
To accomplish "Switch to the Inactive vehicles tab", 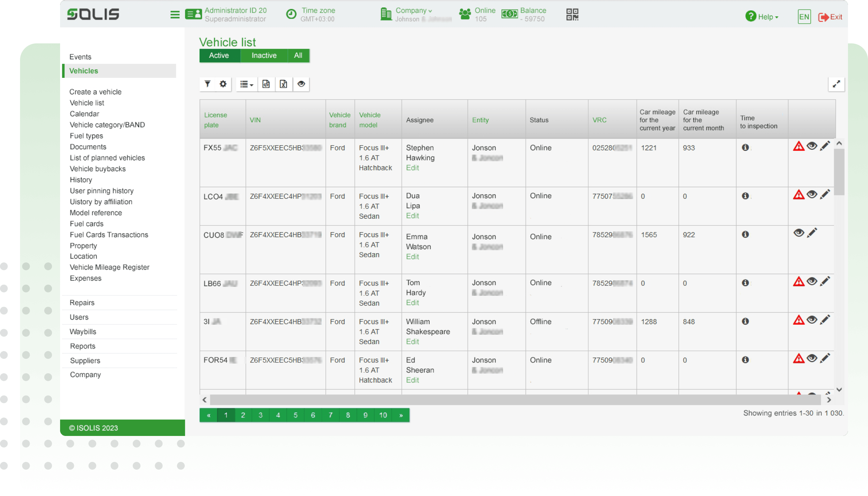I will 264,56.
